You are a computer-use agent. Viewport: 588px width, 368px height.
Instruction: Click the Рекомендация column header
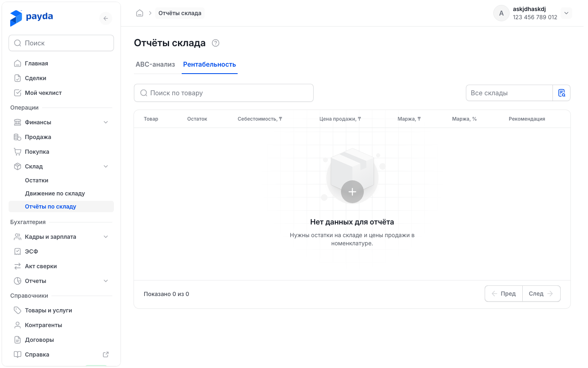[x=527, y=119]
